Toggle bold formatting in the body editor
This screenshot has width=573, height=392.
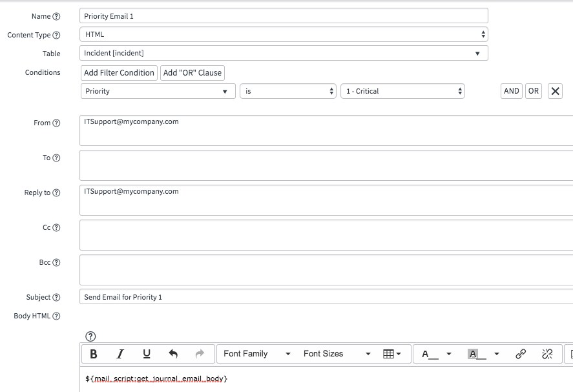[x=93, y=353]
